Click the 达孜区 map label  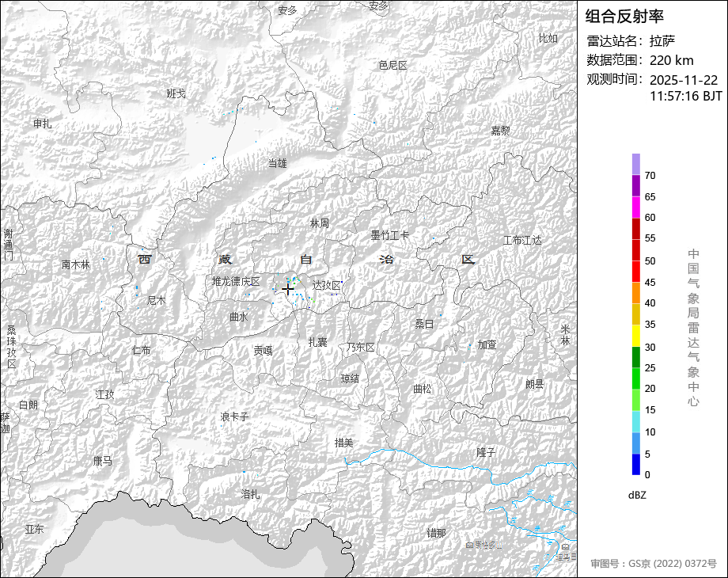[326, 285]
